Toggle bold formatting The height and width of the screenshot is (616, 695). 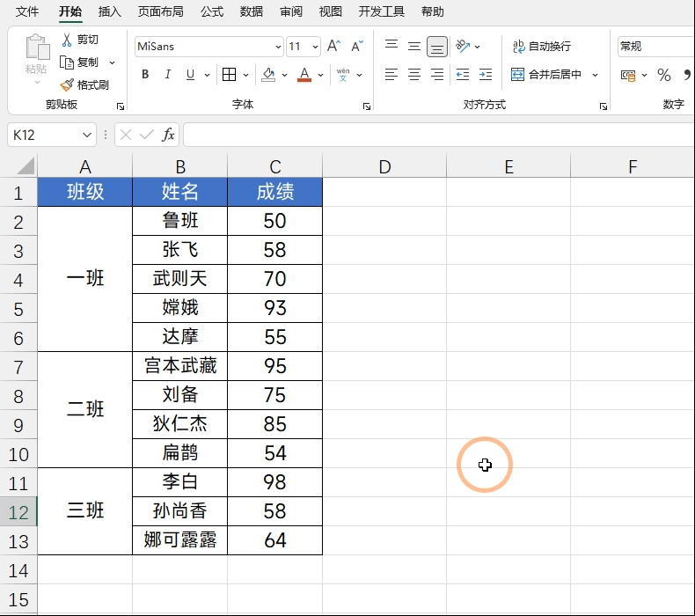tap(145, 75)
